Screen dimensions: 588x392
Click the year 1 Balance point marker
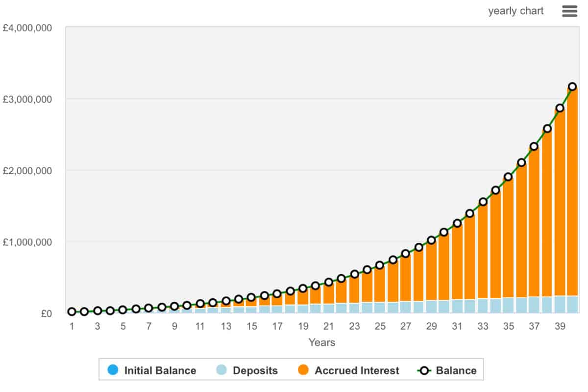(73, 311)
